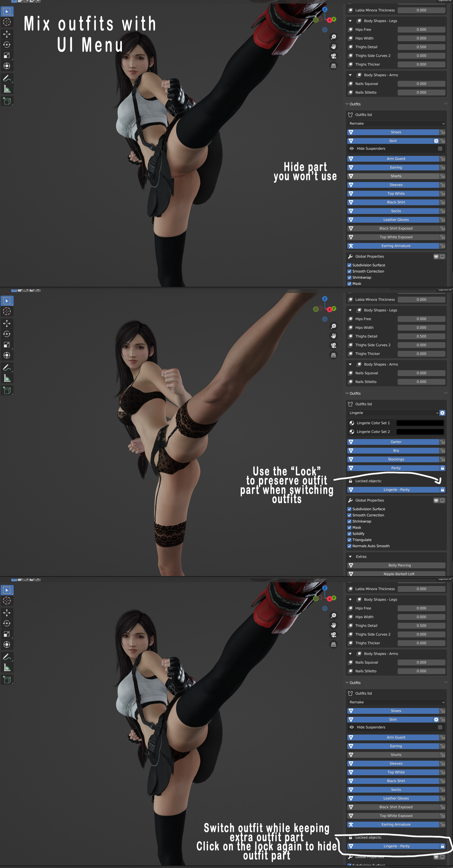Click the lock icon beside the Stockings button

(x=442, y=459)
